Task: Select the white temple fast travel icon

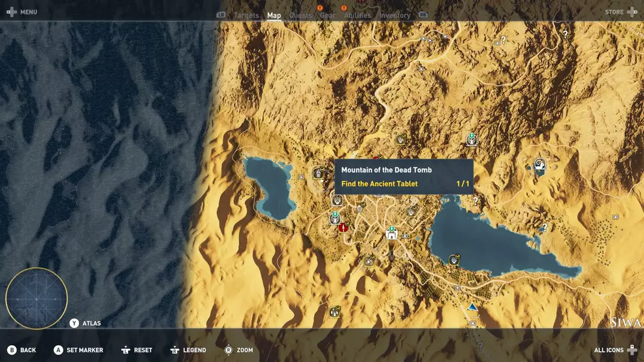Action: click(x=391, y=234)
